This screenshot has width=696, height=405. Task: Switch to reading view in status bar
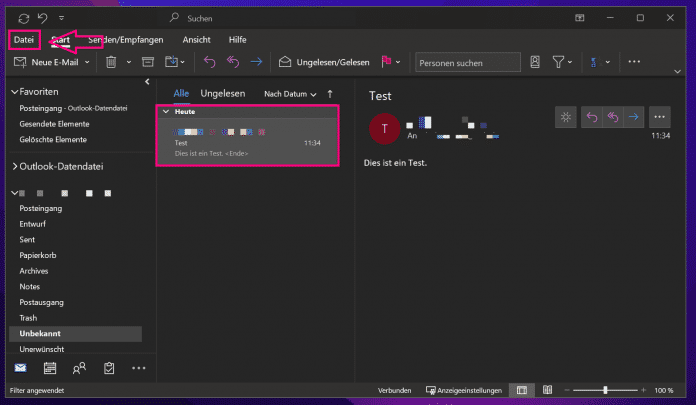click(546, 389)
